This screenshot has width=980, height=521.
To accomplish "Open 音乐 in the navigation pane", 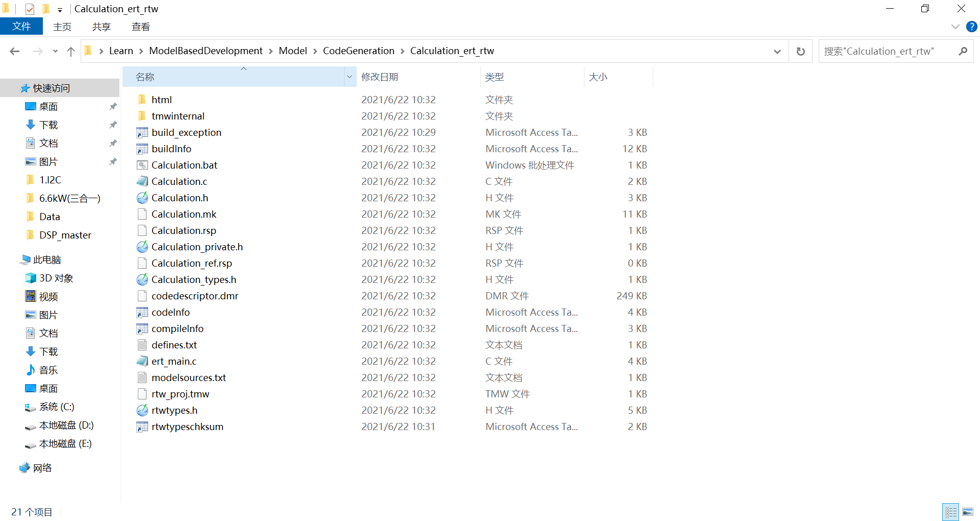I will pos(48,370).
